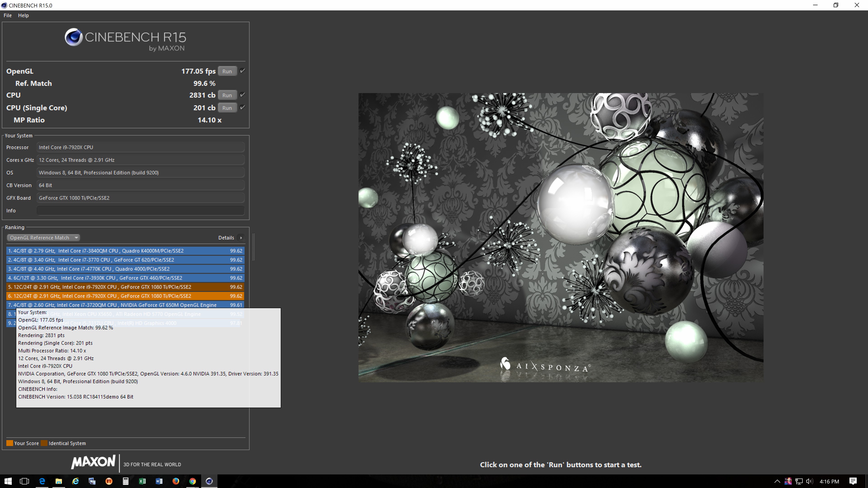Select ranking row 7 i7-3720QM GT 650M
The width and height of the screenshot is (868, 488).
point(125,305)
